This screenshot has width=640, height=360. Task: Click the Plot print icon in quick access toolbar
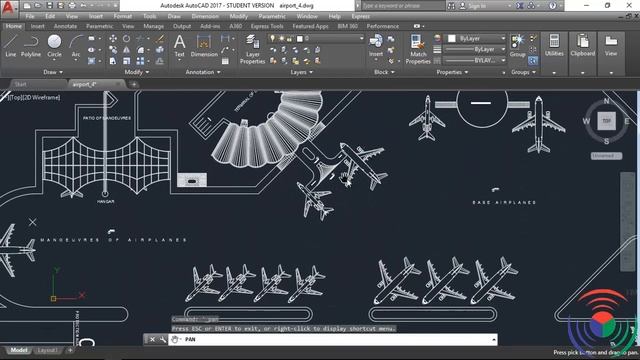click(x=72, y=6)
